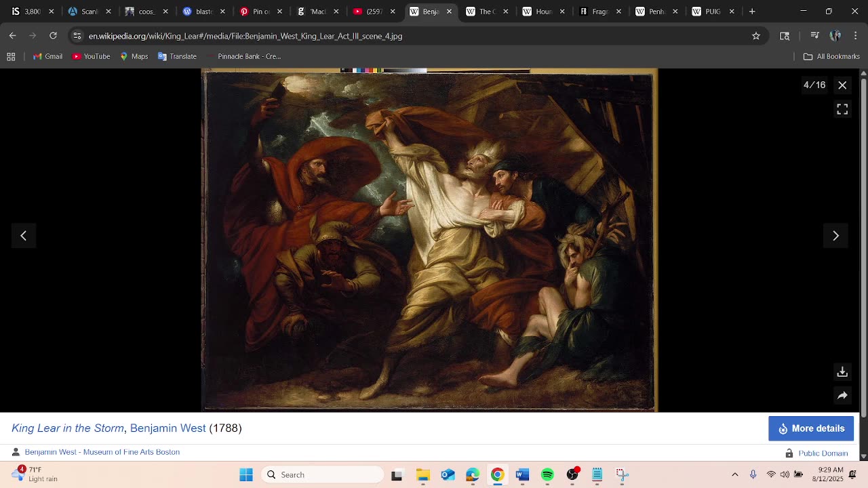Open Outlook from the taskbar

pos(448,475)
